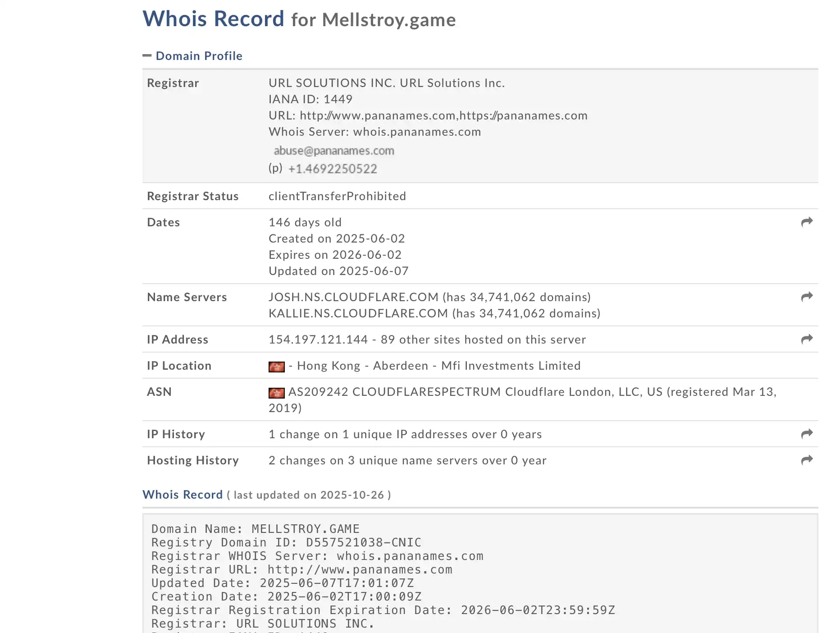This screenshot has height=633, width=840.
Task: Open the IP Address row arrow icon
Action: [x=807, y=339]
